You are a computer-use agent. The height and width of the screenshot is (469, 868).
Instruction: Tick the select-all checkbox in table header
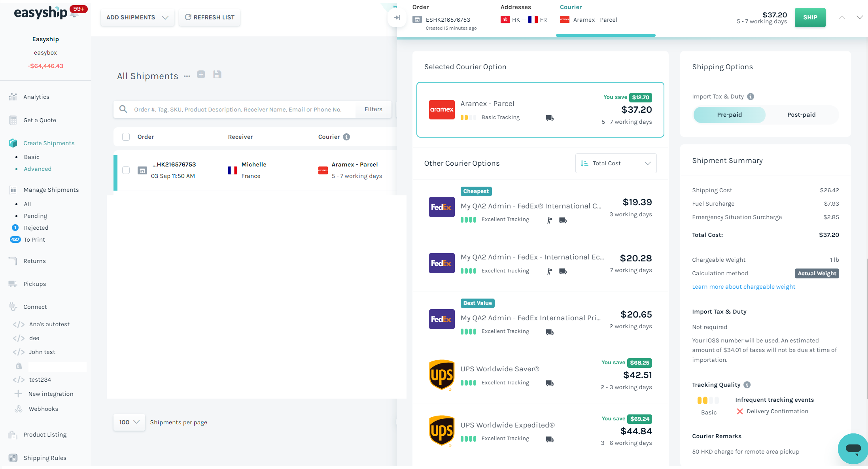point(126,137)
